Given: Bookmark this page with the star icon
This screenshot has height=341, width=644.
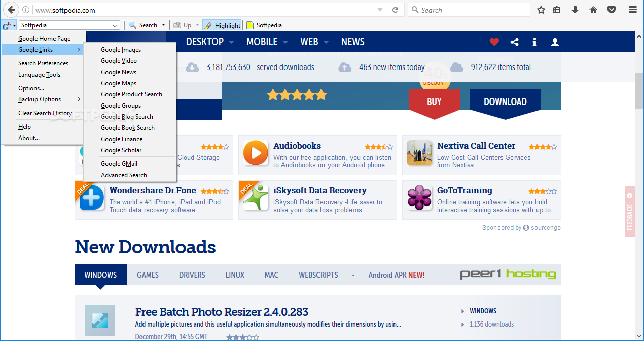Looking at the screenshot, I should pos(541,10).
